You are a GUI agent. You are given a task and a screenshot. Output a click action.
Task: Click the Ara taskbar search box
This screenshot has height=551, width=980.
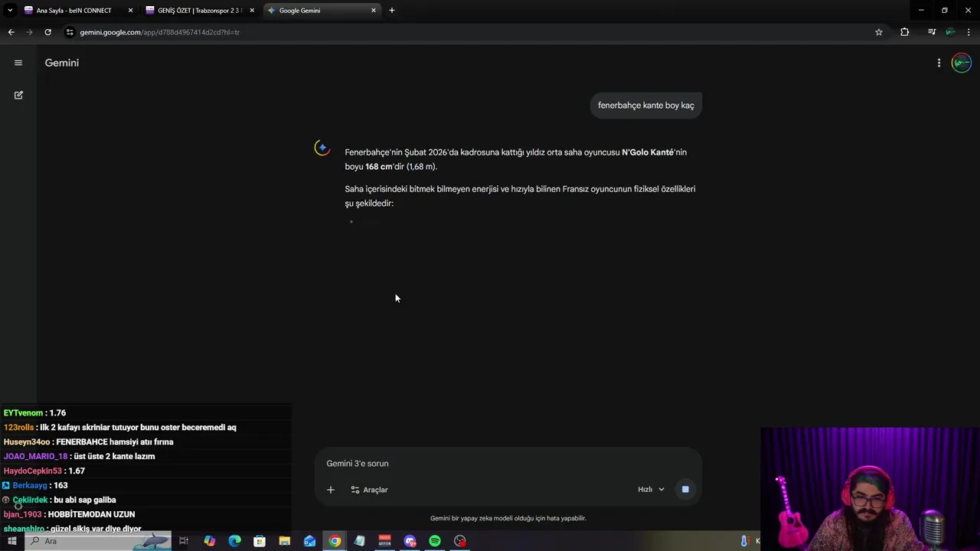pos(100,541)
